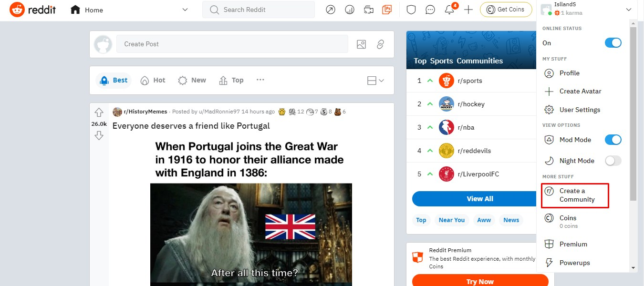Click the News category pill
The width and height of the screenshot is (644, 286).
[511, 220]
